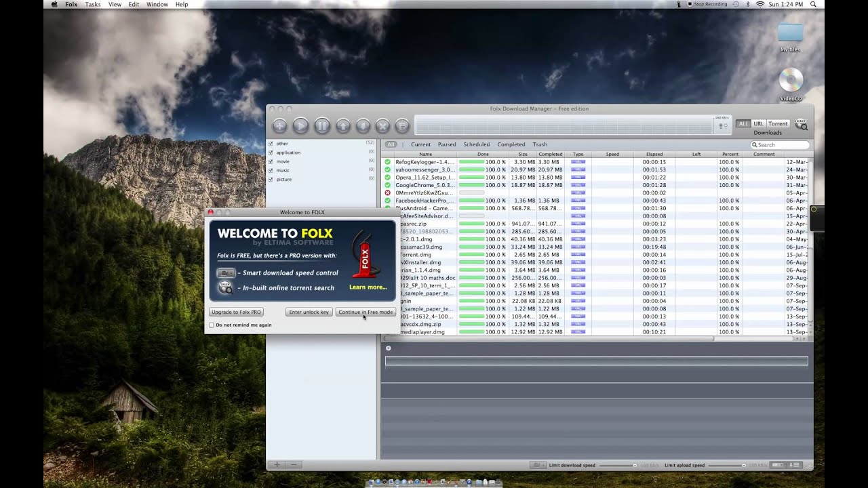Open the Window menu
The image size is (868, 488).
coord(157,4)
